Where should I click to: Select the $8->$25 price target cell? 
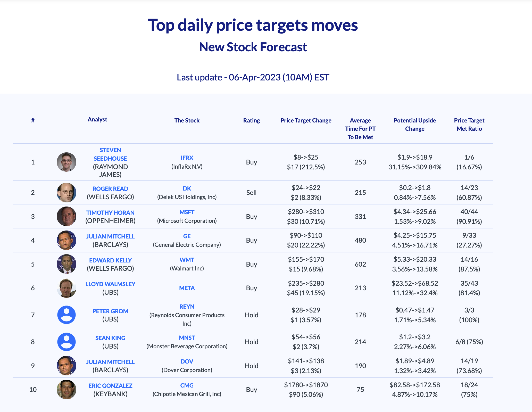point(306,162)
